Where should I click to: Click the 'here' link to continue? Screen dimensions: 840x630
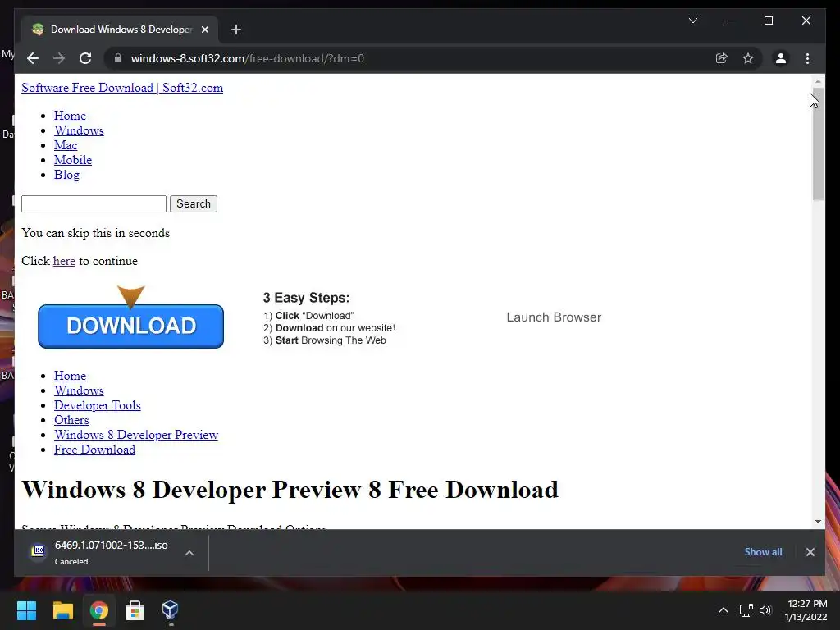point(64,261)
